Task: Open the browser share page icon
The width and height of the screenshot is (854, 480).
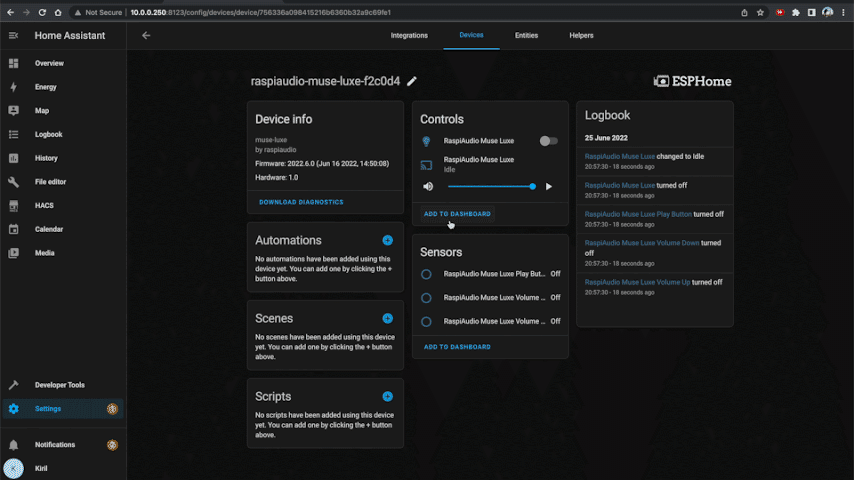Action: [x=744, y=12]
